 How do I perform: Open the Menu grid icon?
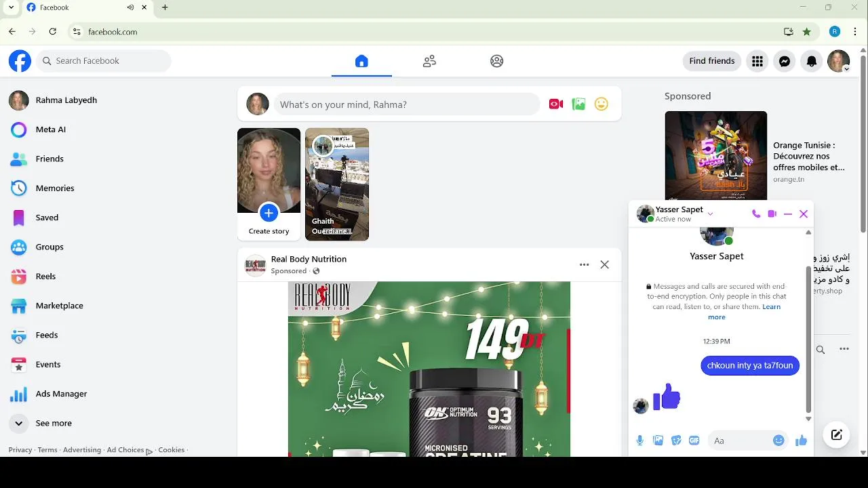pos(757,61)
